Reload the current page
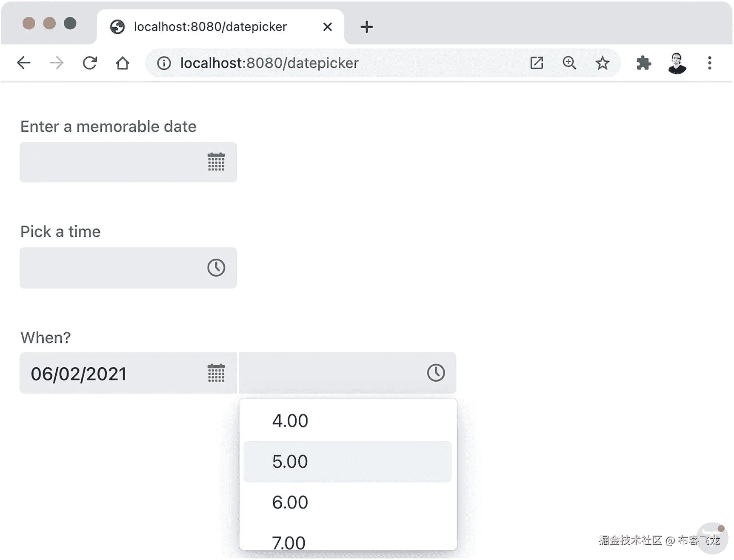This screenshot has width=734, height=560. pos(90,63)
